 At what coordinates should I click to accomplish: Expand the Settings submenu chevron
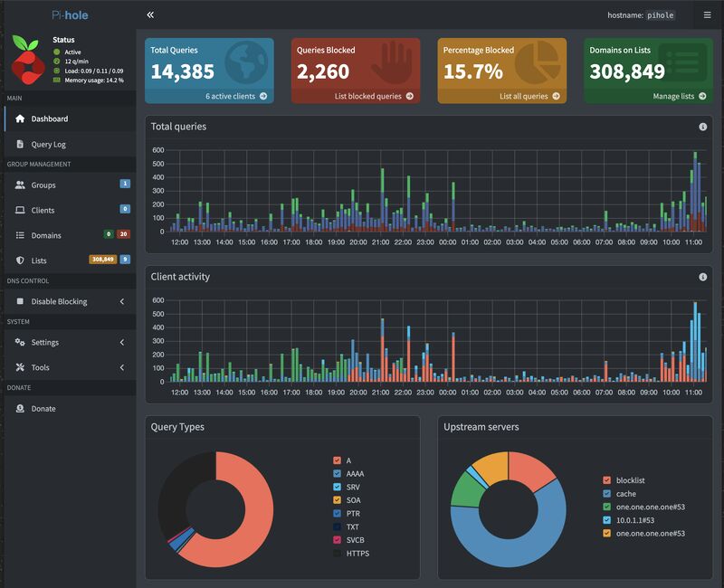[122, 342]
